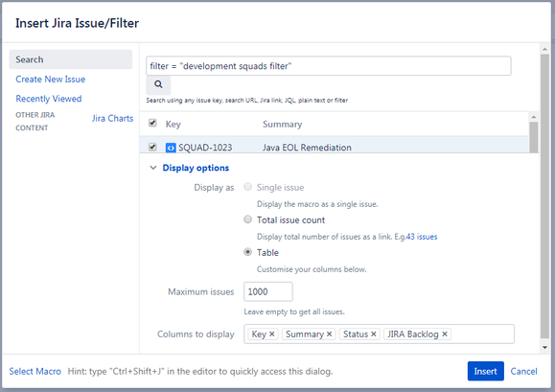Remove the Summary column tag
Image resolution: width=555 pixels, height=392 pixels.
coord(329,334)
